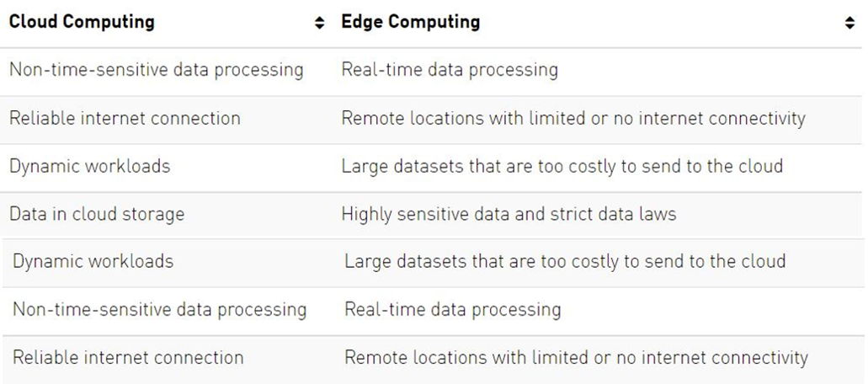Click the ascending arrow beside Edge Computing

[849, 21]
